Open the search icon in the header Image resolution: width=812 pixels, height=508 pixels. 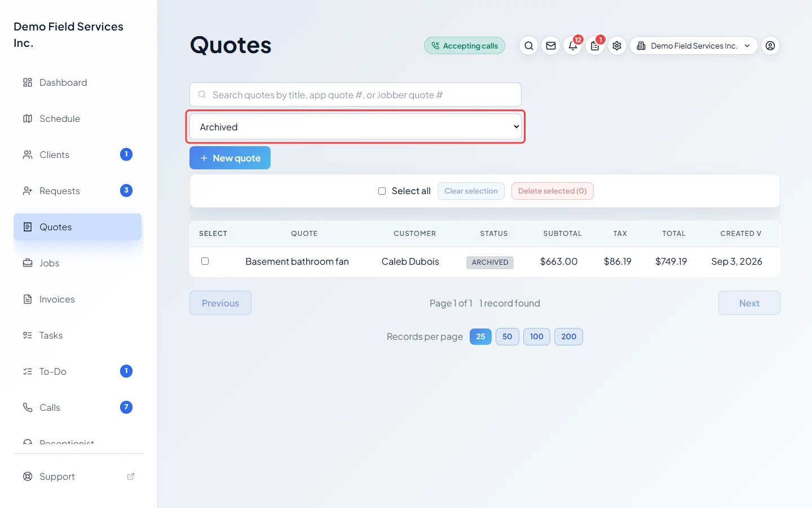click(528, 46)
